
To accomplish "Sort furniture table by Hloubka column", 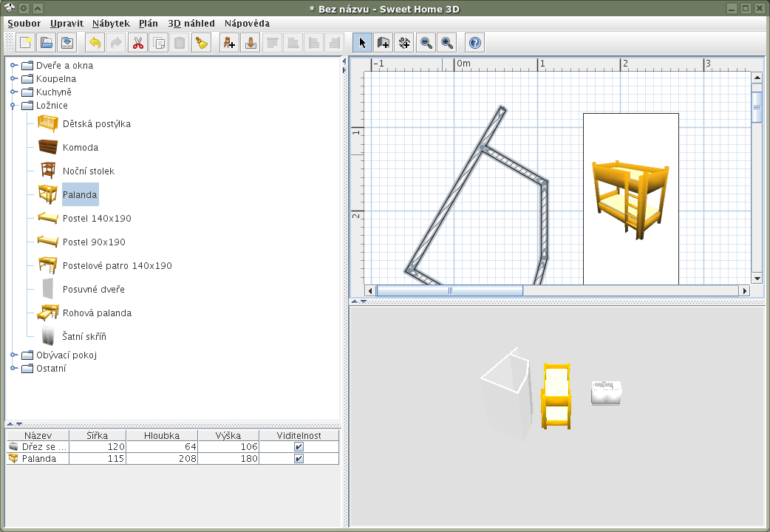I will tap(162, 435).
